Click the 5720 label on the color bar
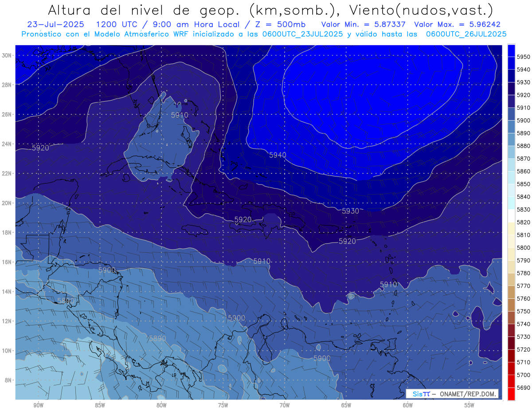532x411 pixels. (x=523, y=349)
